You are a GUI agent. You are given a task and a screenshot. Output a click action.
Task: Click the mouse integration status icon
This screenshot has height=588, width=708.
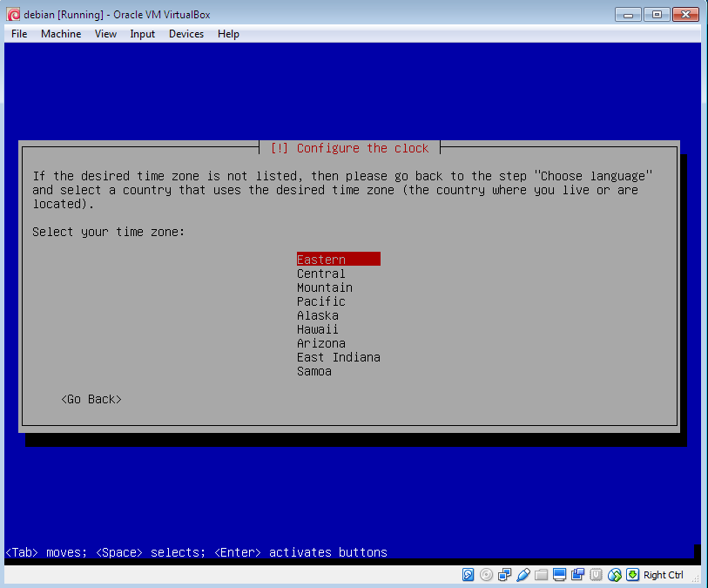pos(615,574)
